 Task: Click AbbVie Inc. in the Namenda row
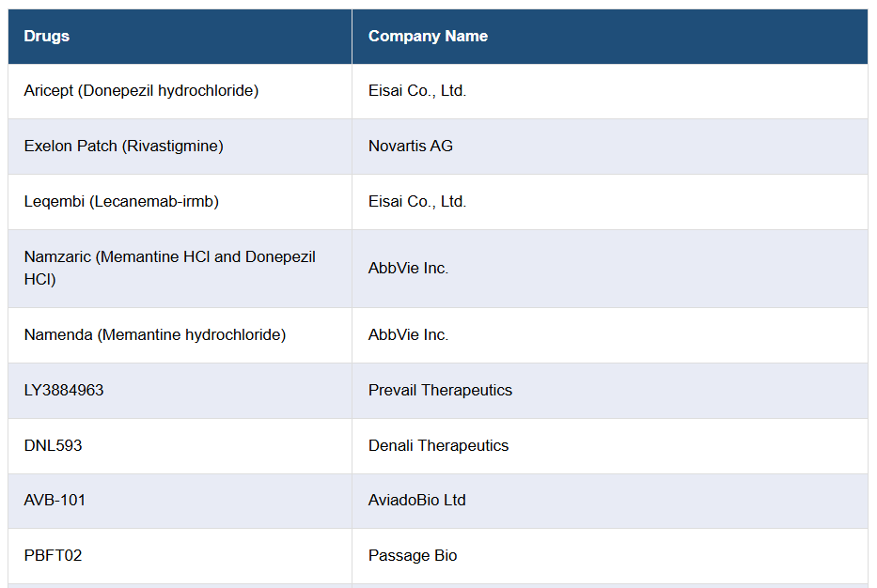pyautogui.click(x=408, y=335)
